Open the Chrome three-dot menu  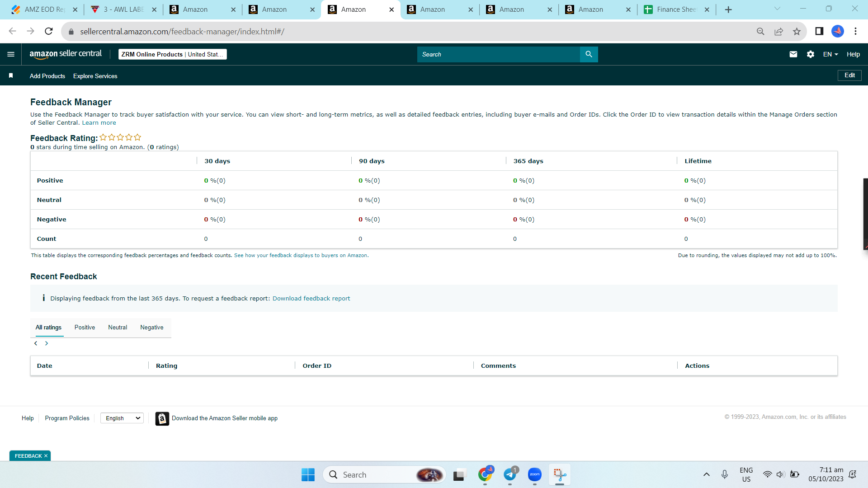pyautogui.click(x=855, y=31)
